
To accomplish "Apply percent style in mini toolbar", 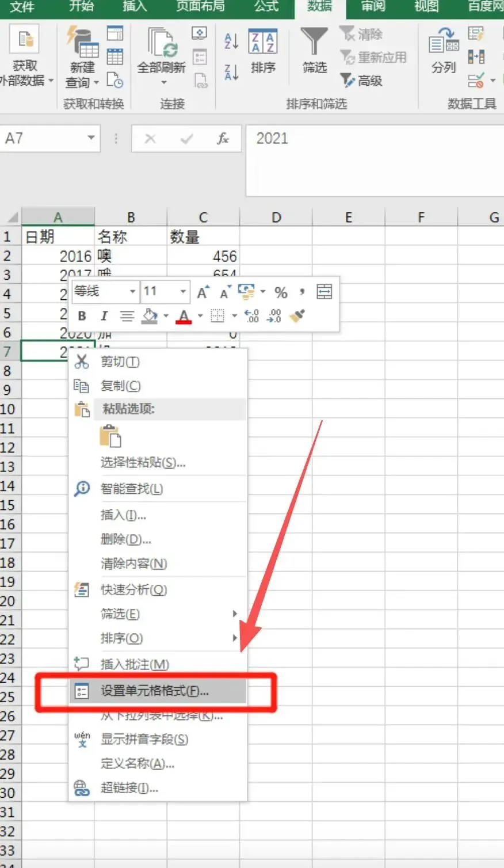I will pyautogui.click(x=281, y=292).
